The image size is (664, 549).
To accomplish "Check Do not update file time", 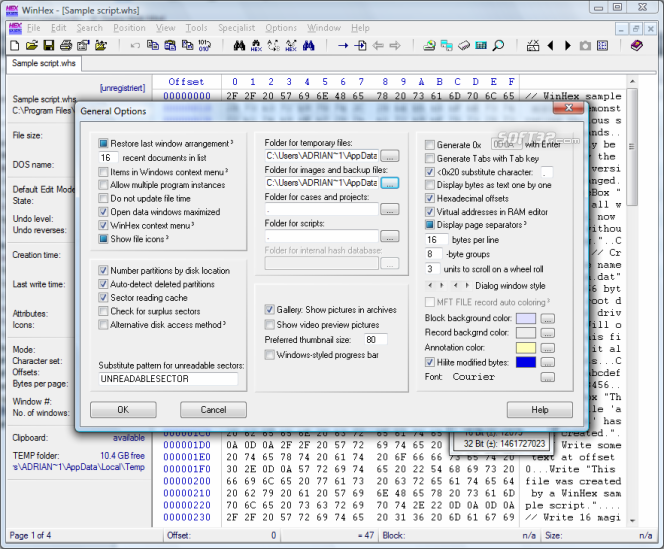I will pos(103,198).
